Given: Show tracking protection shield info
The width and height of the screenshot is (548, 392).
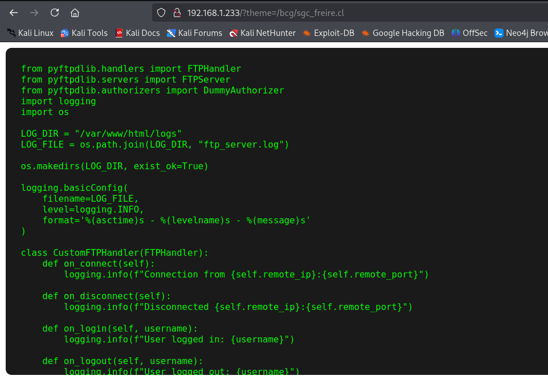Looking at the screenshot, I should pos(161,13).
